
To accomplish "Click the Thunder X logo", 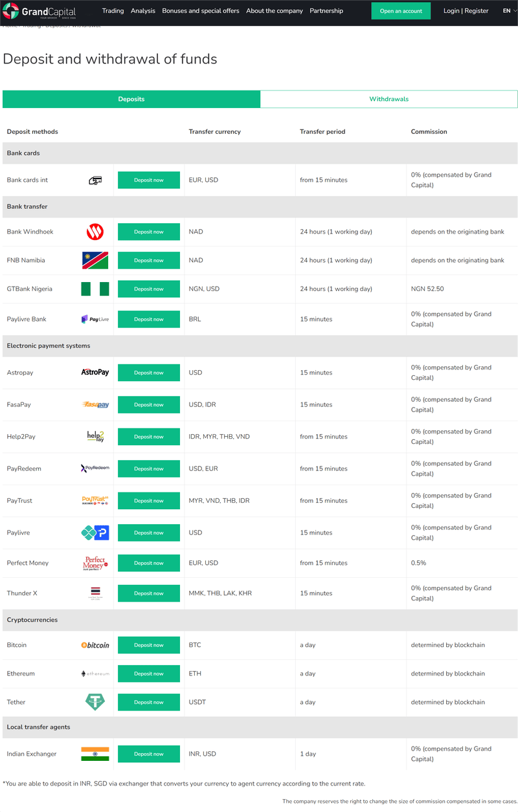I will pyautogui.click(x=95, y=593).
